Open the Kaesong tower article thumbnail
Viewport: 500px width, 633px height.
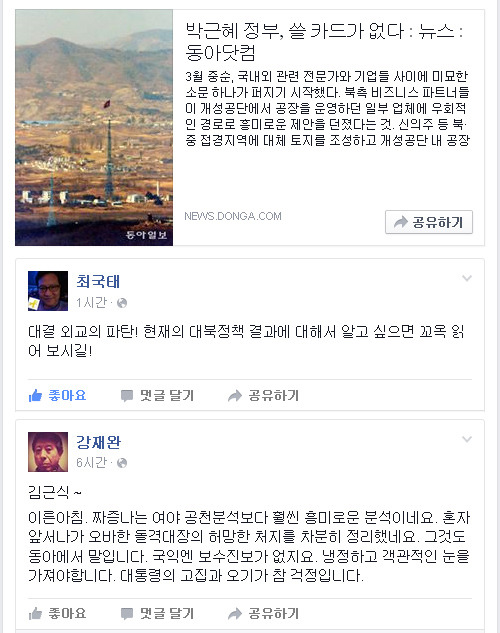[94, 128]
